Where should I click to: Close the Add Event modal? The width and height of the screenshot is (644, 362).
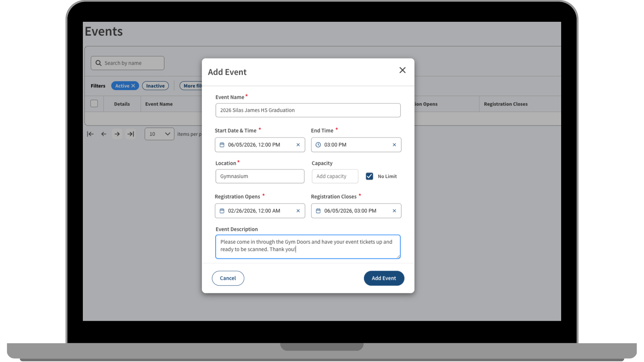click(x=402, y=70)
